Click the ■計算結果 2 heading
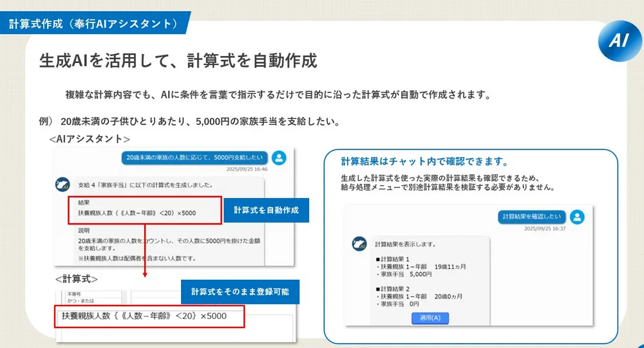The height and width of the screenshot is (348, 644). click(393, 289)
